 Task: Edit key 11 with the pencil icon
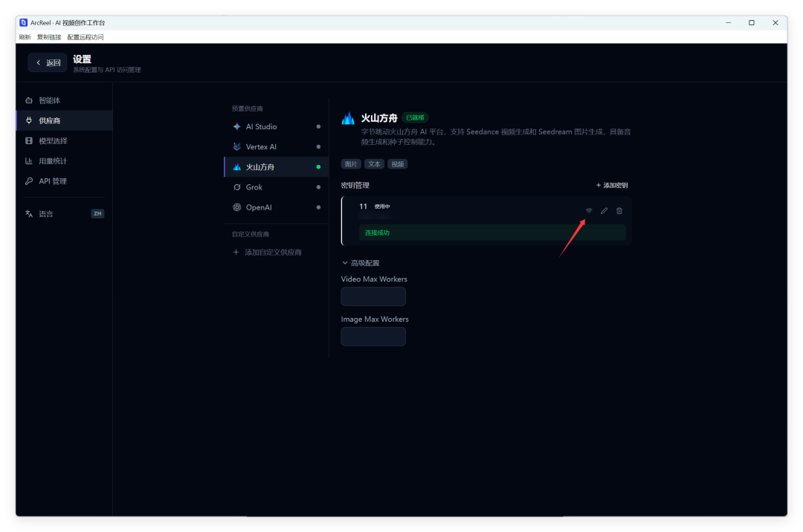[604, 211]
